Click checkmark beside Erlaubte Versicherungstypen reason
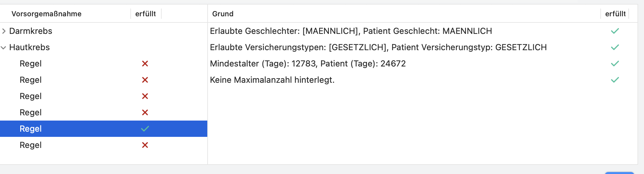Viewport: 644px width, 174px height. (x=615, y=47)
